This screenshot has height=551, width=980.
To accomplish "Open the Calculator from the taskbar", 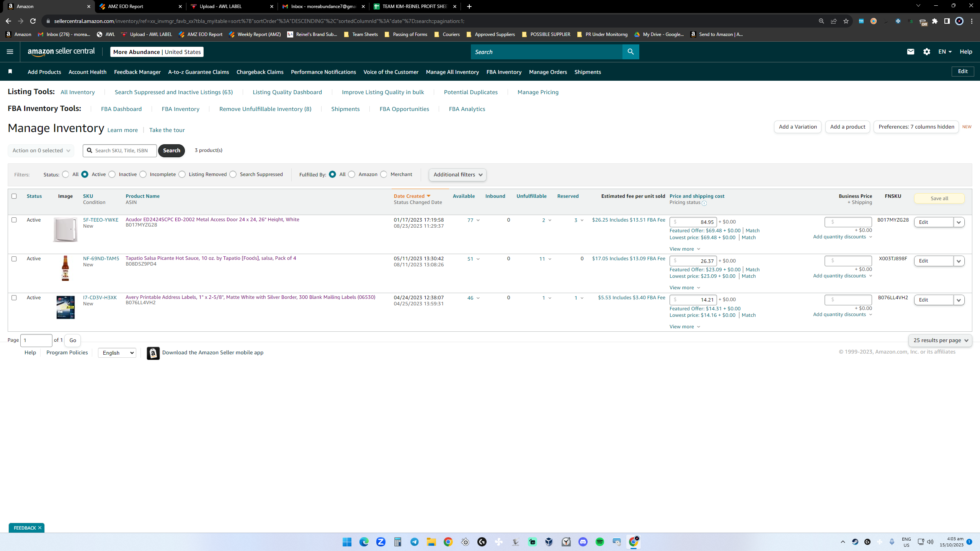I will coord(398,542).
